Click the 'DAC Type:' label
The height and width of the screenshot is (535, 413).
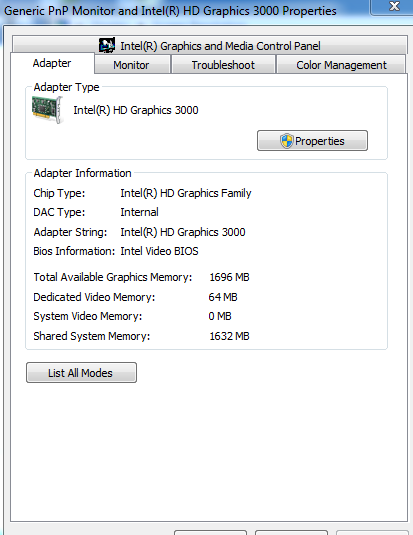(x=59, y=212)
